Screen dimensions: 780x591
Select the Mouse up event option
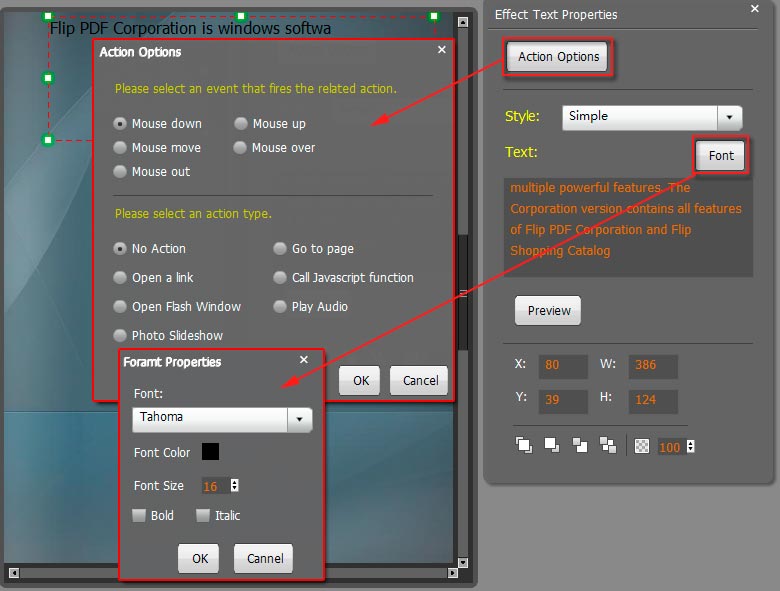click(241, 124)
